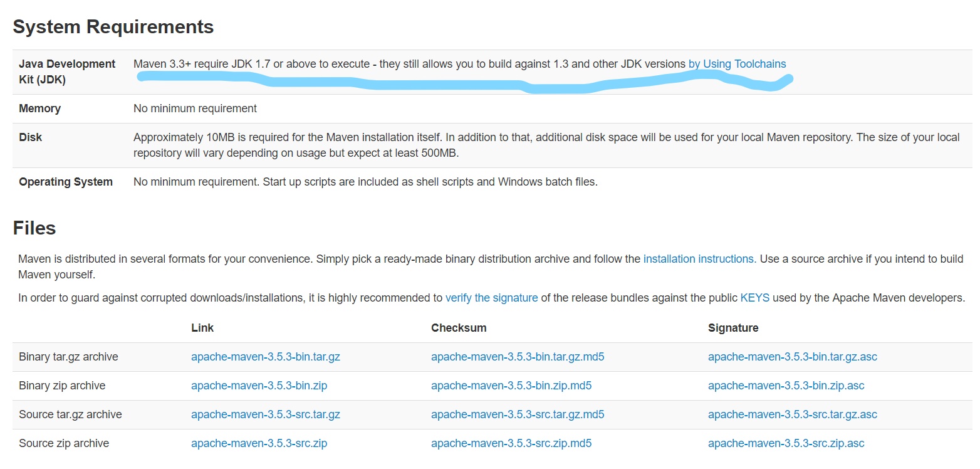Viewport: 980px width, 469px height.
Task: Click the 'Maven 3.3+ require JDK 1.7' text
Action: [410, 64]
